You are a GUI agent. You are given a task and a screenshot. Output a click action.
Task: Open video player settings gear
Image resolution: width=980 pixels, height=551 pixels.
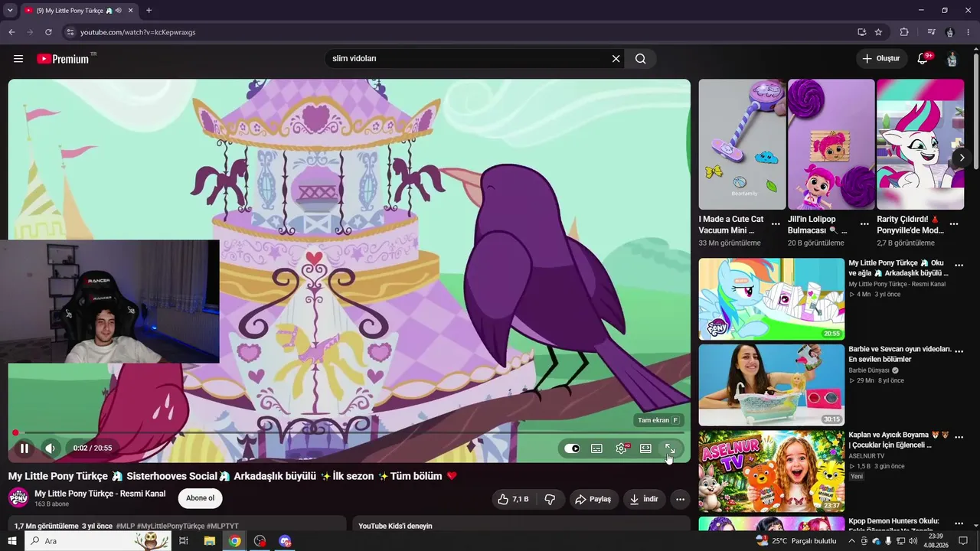pyautogui.click(x=621, y=448)
